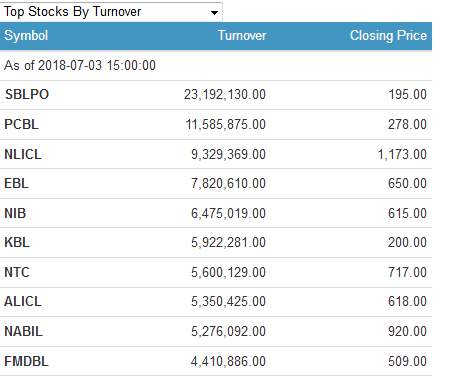Open the NTC stock link
The width and height of the screenshot is (451, 380).
point(17,272)
